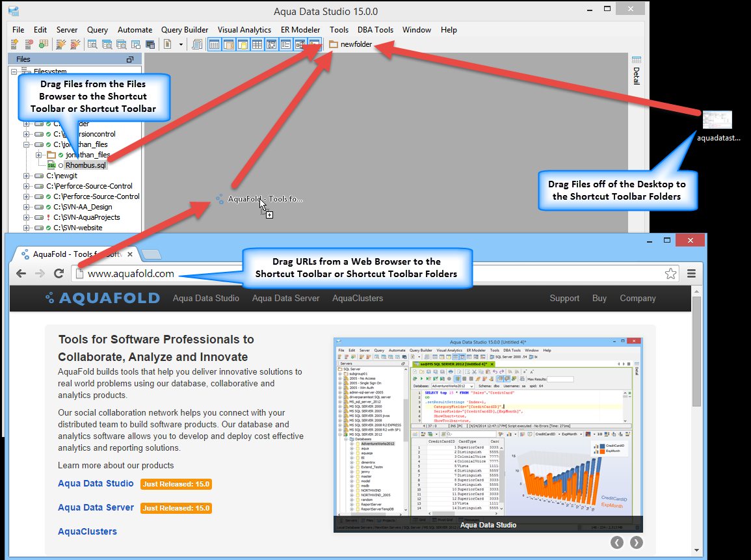Click the disconnect plug icon with red badge
This screenshot has height=560, width=751.
[75, 44]
